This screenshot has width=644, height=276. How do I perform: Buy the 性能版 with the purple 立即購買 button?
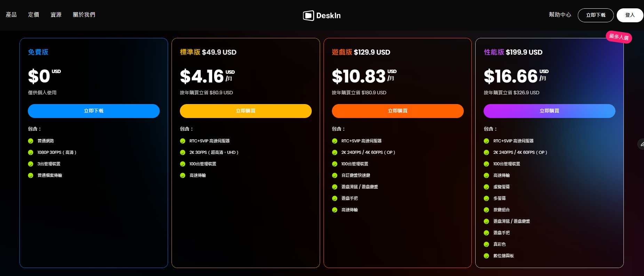(549, 111)
